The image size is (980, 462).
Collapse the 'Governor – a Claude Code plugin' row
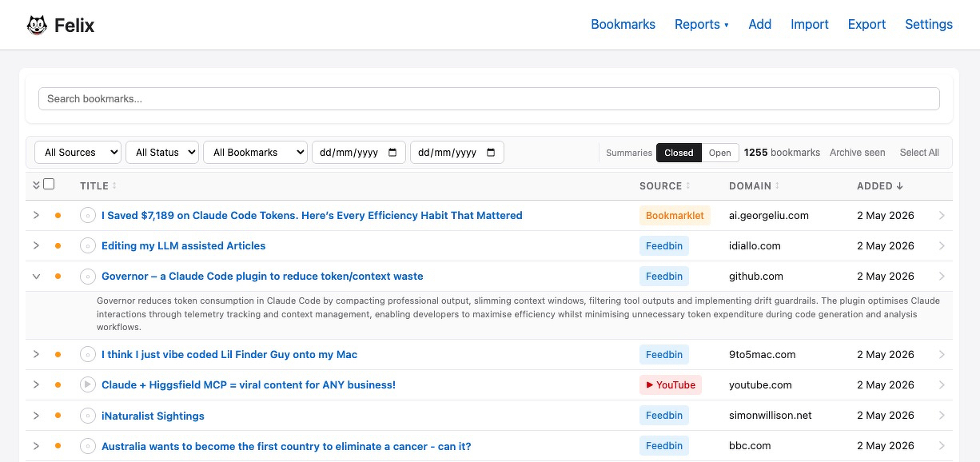36,276
